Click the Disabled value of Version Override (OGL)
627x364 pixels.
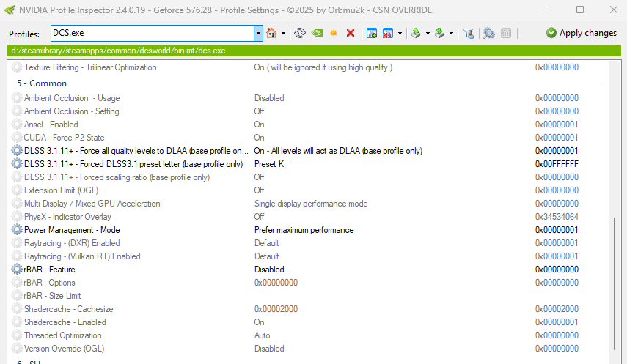pos(269,349)
